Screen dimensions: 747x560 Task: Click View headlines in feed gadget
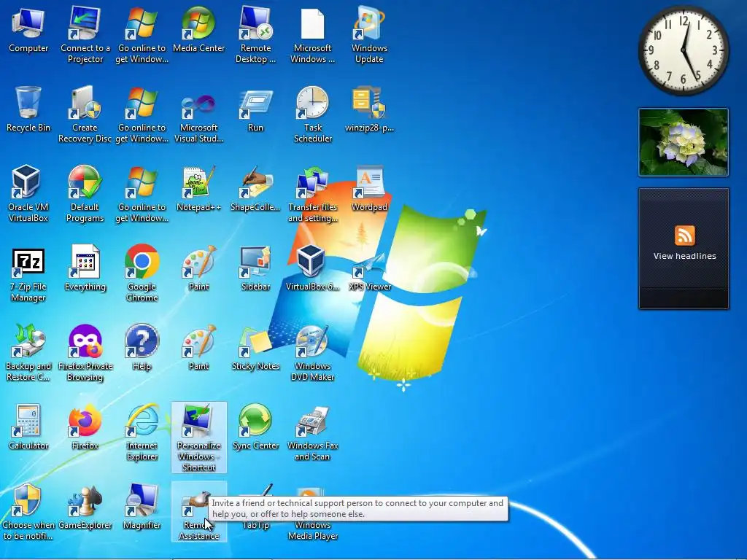pos(684,256)
